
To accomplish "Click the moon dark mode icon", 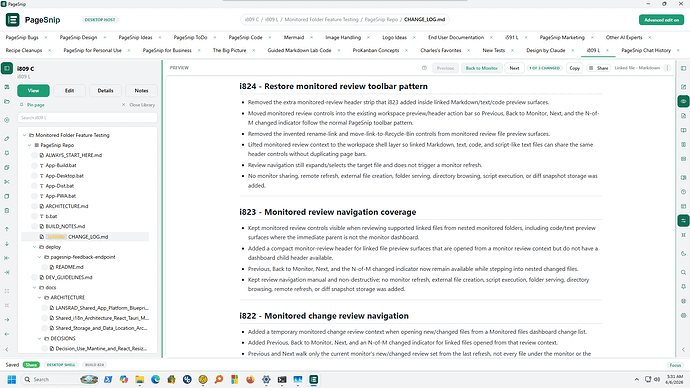I will pos(683,254).
